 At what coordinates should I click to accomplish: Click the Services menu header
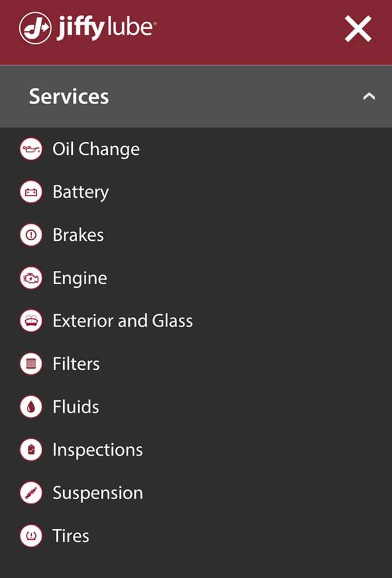click(69, 96)
